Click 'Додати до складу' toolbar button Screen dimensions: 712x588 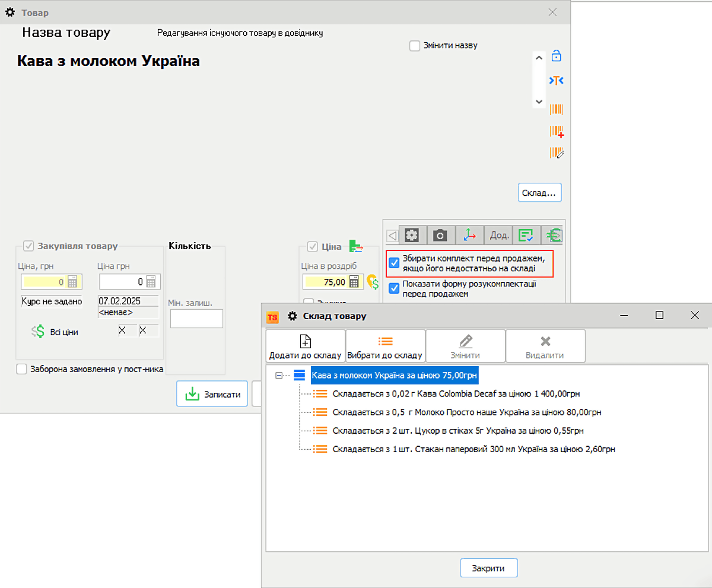(x=305, y=346)
